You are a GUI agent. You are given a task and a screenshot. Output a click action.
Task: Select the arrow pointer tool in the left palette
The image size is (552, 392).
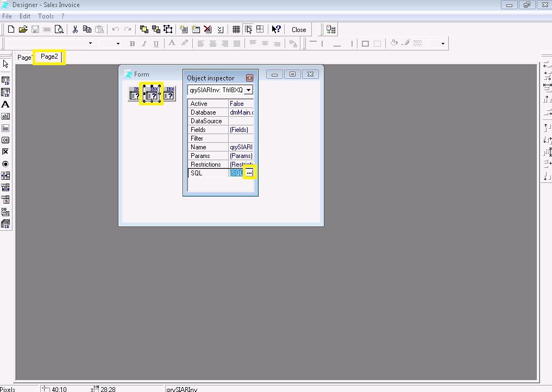click(x=5, y=64)
